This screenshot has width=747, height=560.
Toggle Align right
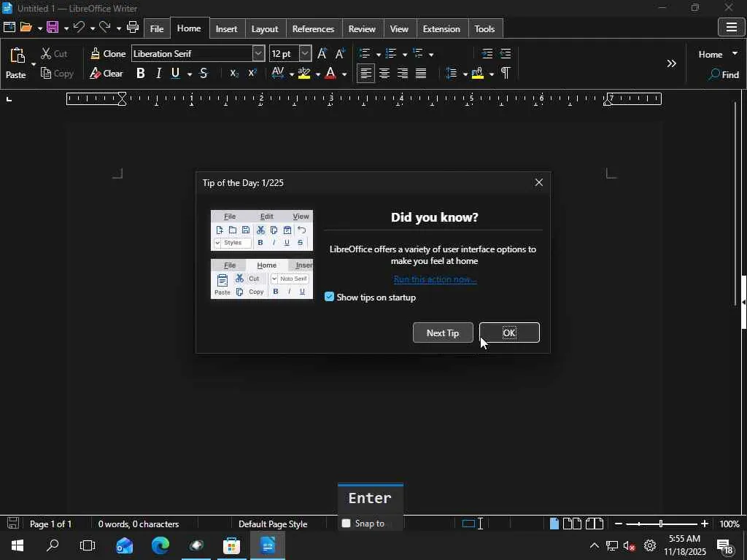[403, 74]
